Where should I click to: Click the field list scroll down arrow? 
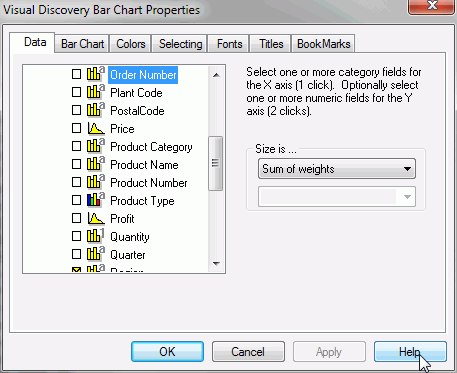[216, 264]
